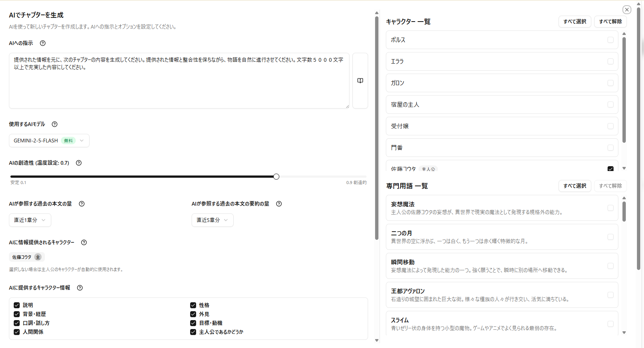The width and height of the screenshot is (644, 348).
Task: Expand the 直近5章分 summary dropdown
Action: point(212,220)
